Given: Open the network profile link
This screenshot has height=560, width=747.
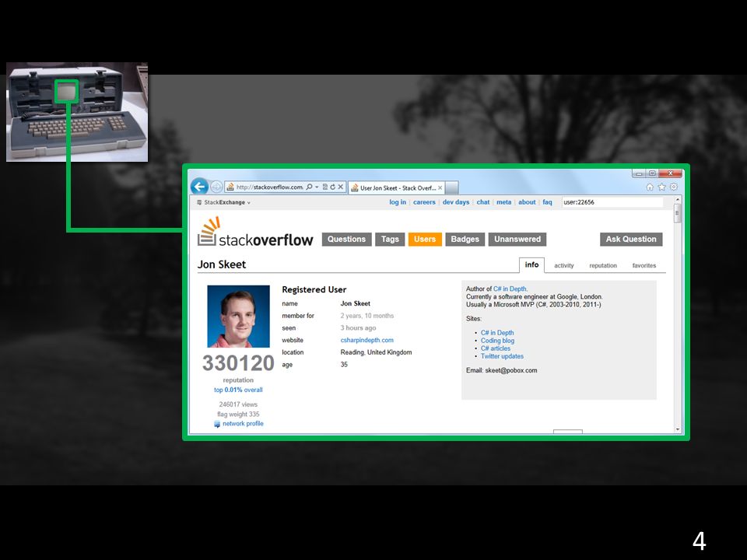Looking at the screenshot, I should (x=243, y=423).
